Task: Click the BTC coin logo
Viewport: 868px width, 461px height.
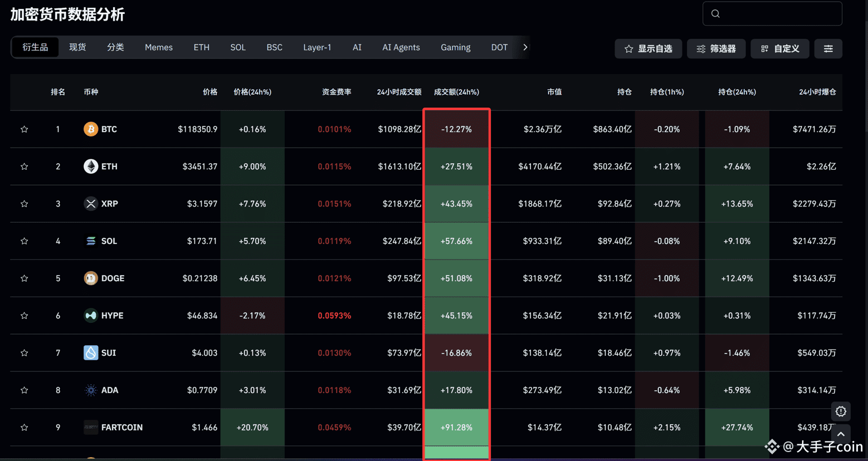Action: 91,129
